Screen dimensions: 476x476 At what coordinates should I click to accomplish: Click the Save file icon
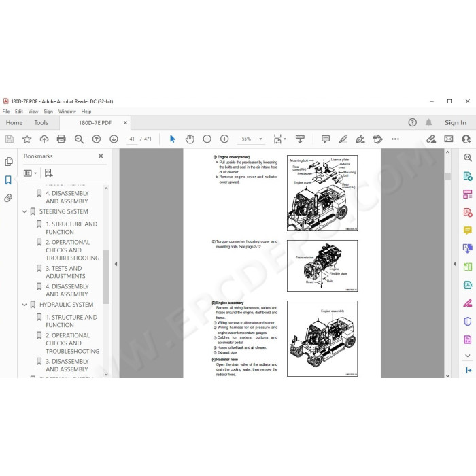coord(10,139)
